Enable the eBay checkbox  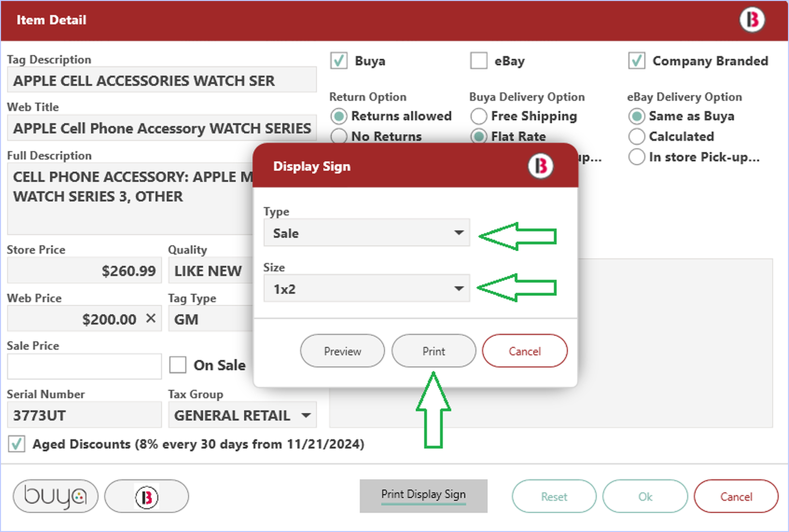(x=479, y=61)
